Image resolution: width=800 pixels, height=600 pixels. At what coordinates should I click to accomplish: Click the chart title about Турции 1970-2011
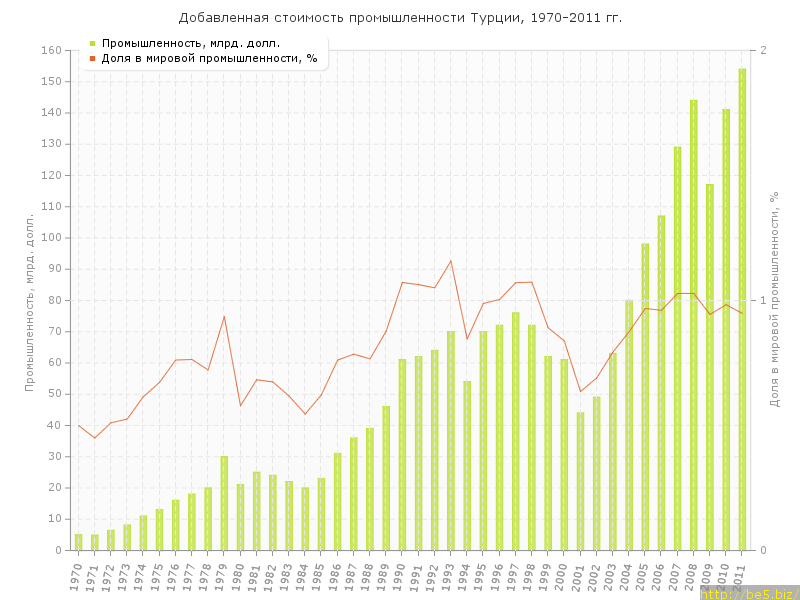pos(400,17)
